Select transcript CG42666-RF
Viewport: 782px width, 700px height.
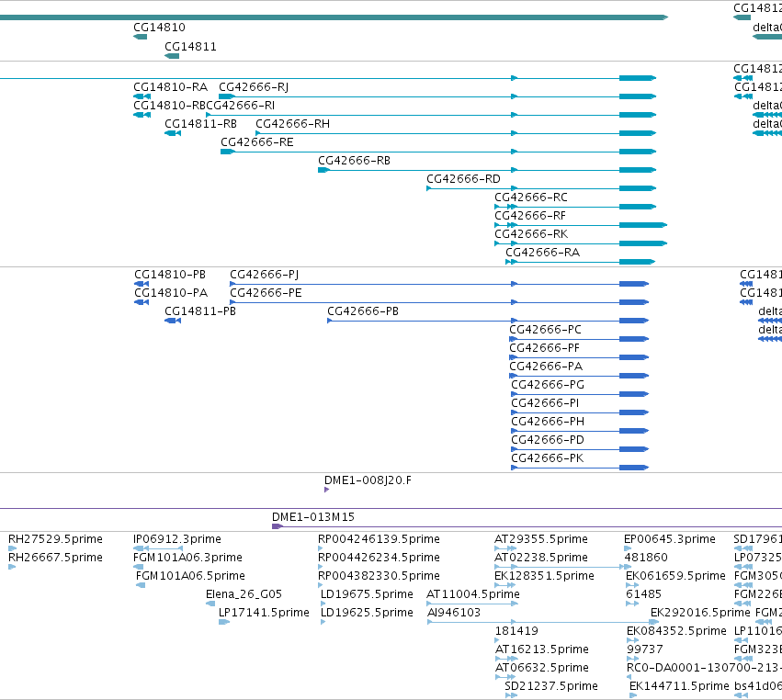coord(530,217)
